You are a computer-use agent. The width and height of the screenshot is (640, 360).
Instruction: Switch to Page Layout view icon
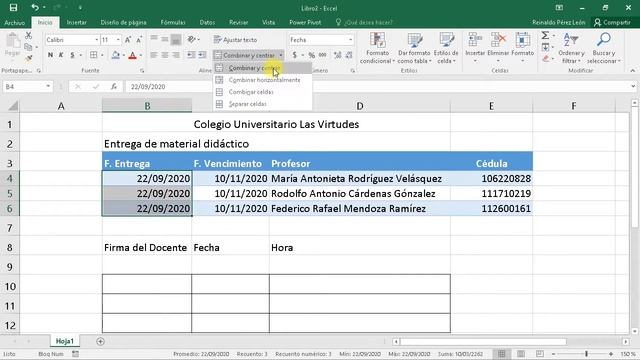point(521,353)
